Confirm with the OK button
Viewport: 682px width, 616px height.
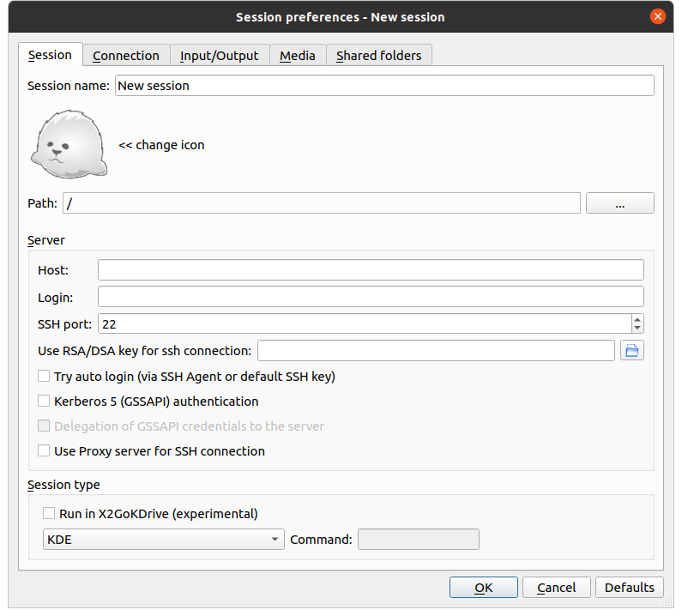pos(484,588)
